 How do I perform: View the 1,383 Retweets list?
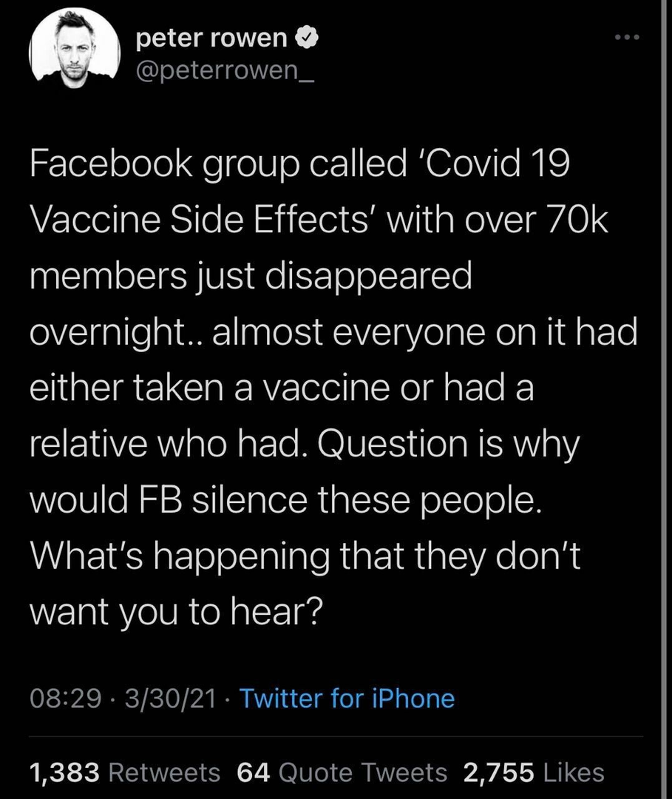coord(124,772)
